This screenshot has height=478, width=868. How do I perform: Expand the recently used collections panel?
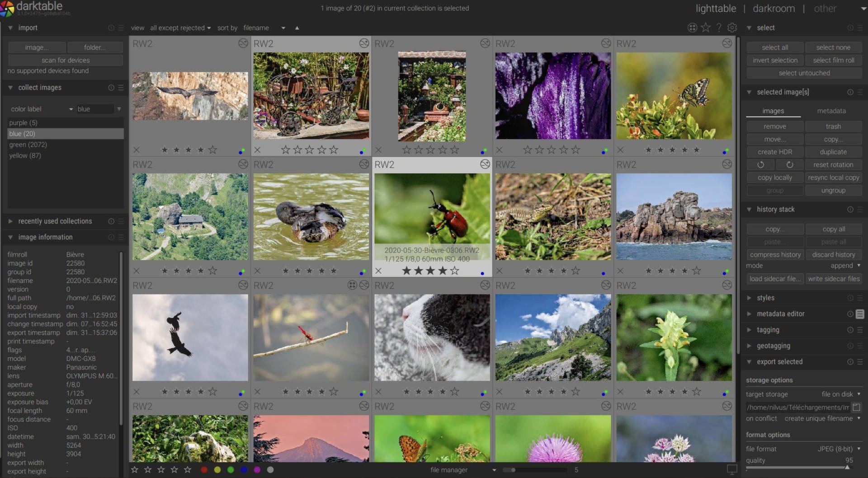click(55, 221)
